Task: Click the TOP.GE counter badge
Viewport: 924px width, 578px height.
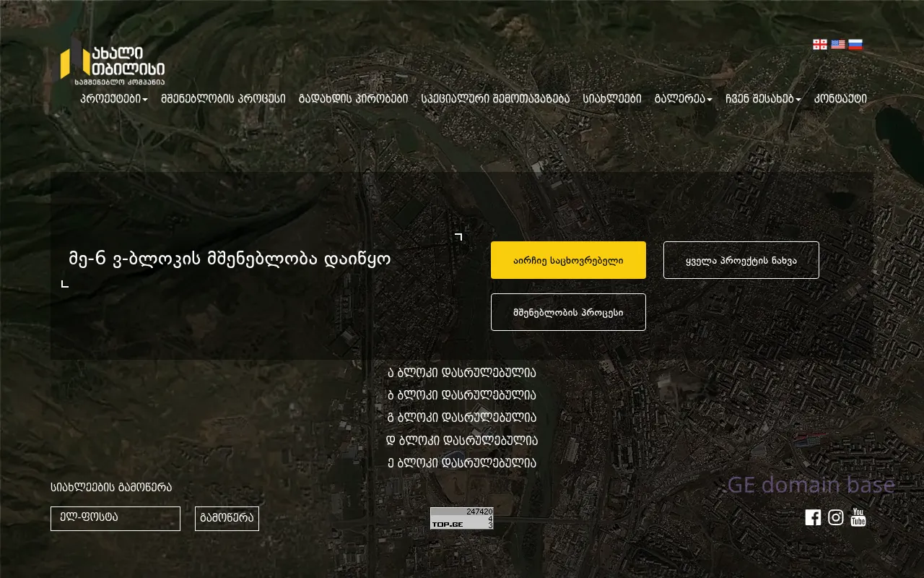Action: pos(461,518)
